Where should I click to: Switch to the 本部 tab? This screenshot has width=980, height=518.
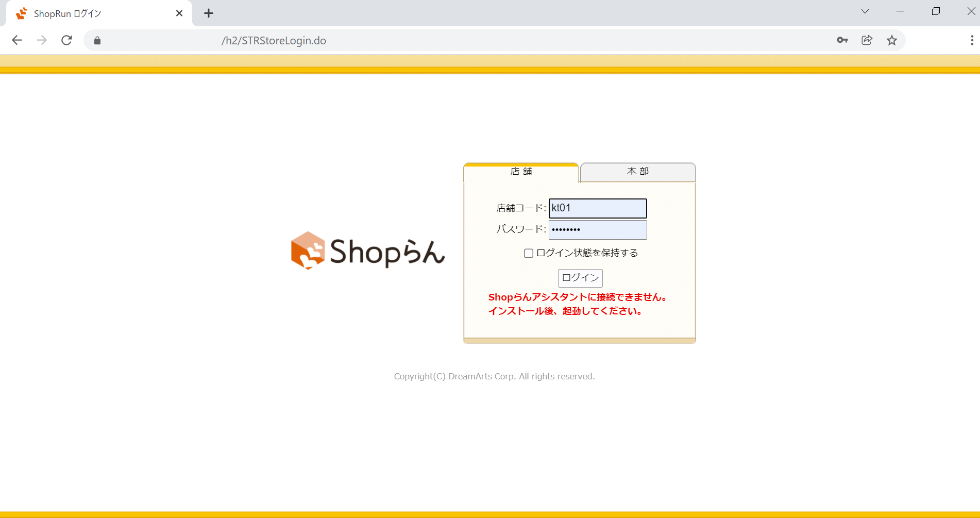637,172
